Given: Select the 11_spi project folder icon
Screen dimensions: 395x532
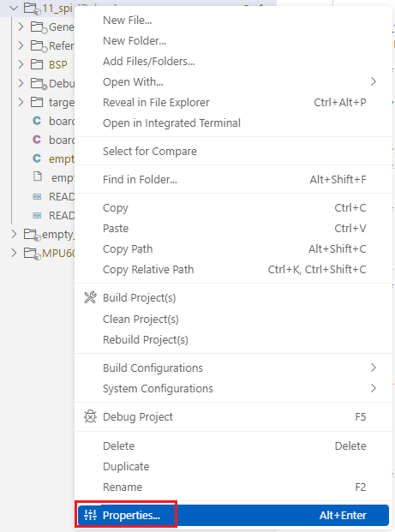Looking at the screenshot, I should tap(32, 9).
